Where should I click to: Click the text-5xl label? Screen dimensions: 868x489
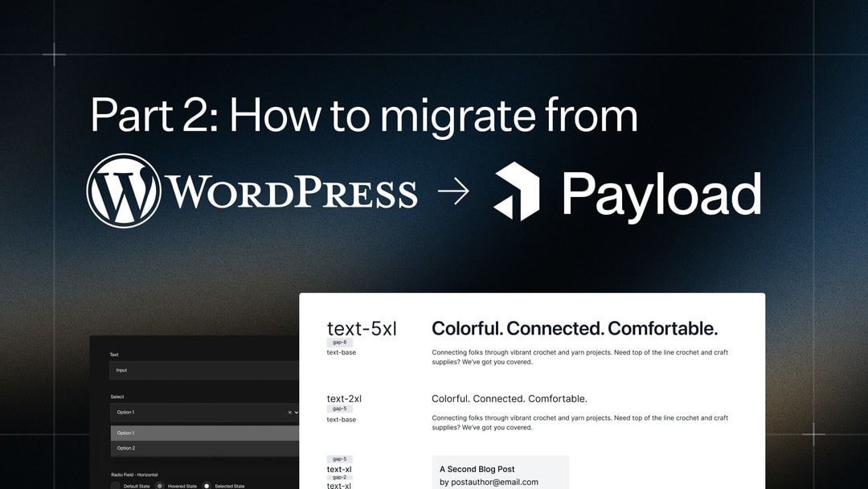362,328
